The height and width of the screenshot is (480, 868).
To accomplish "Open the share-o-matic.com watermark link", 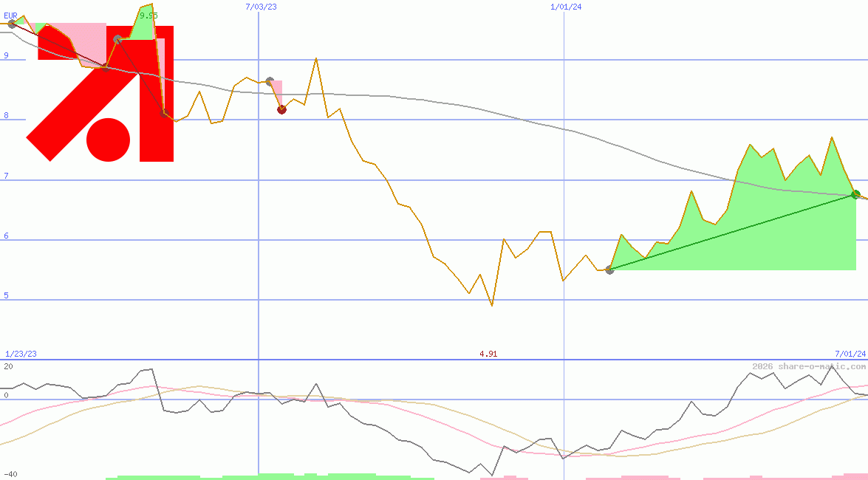I will pos(809,366).
